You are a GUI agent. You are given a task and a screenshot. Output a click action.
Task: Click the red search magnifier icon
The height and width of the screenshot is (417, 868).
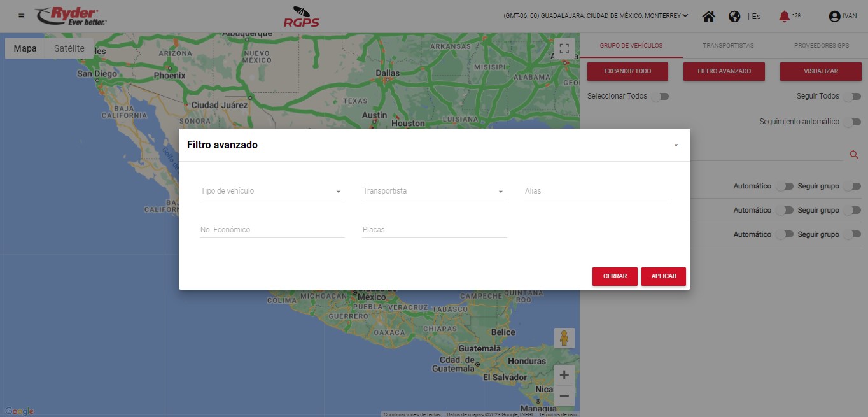click(854, 155)
